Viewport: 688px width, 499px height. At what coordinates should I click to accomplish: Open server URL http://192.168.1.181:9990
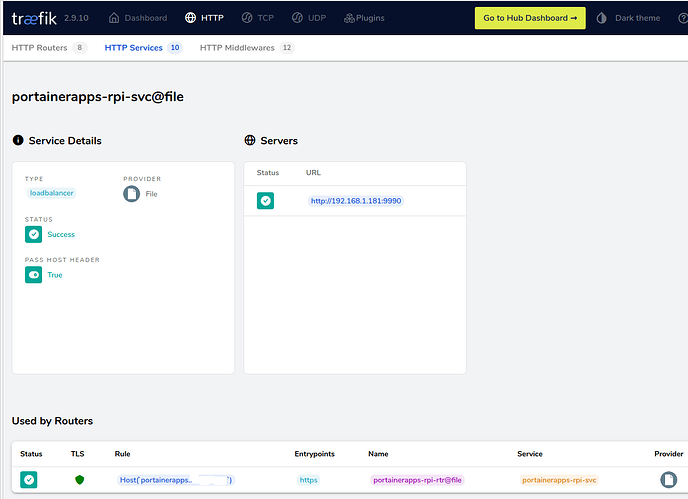(x=356, y=201)
